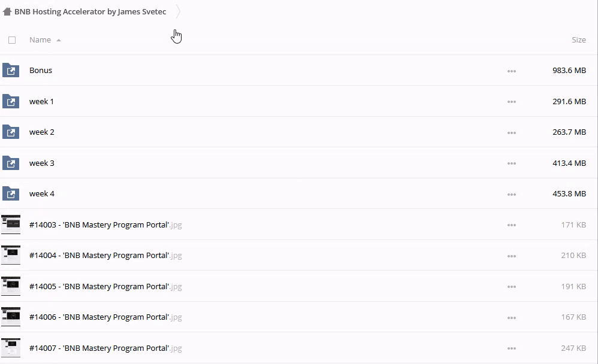Viewport: 598px width, 364px height.
Task: Click the week 1 folder icon
Action: (x=11, y=101)
